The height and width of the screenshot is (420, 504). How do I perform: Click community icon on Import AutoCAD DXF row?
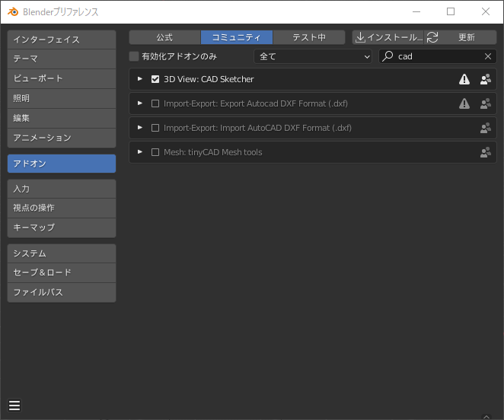[x=486, y=128]
